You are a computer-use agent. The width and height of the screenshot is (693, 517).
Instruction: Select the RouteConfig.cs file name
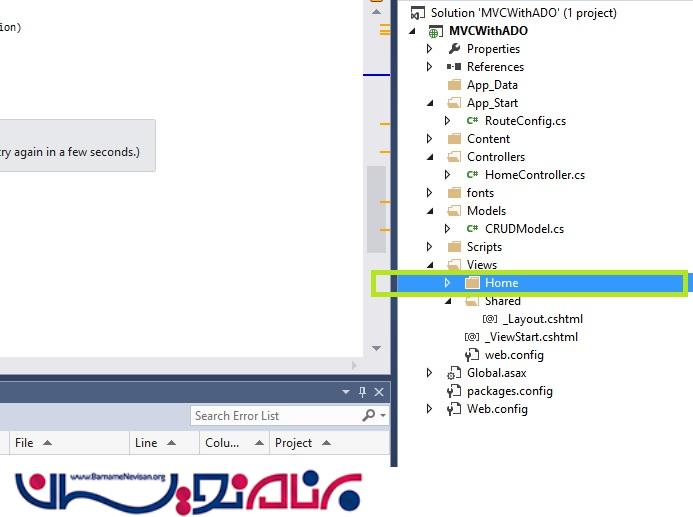click(x=525, y=121)
